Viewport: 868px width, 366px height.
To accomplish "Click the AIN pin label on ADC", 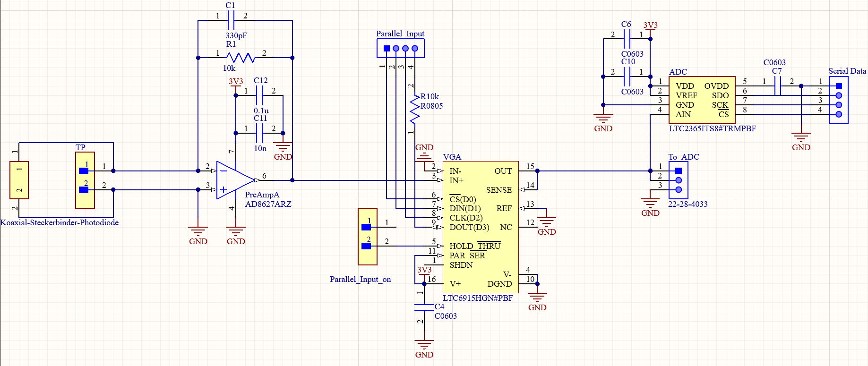I will 683,114.
